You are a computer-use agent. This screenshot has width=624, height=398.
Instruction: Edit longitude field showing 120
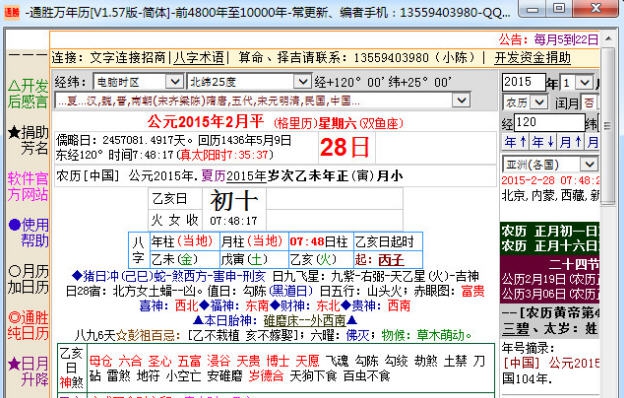point(549,123)
